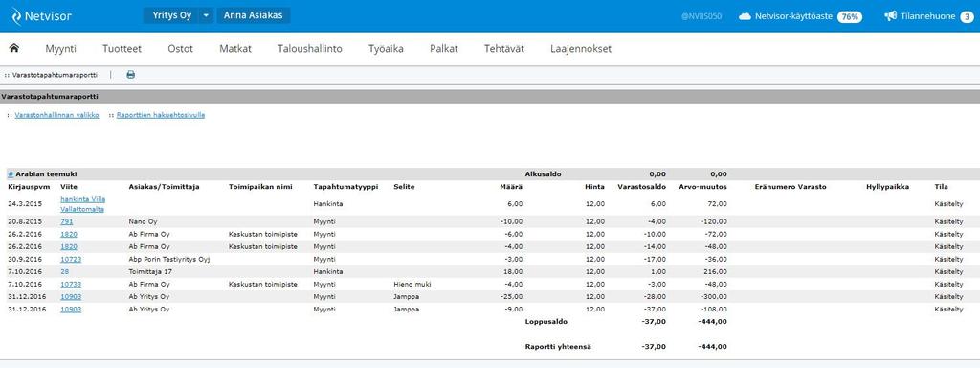Open hankinta Villa Vallattomalta reference link
The height and width of the screenshot is (368, 980).
tap(82, 204)
